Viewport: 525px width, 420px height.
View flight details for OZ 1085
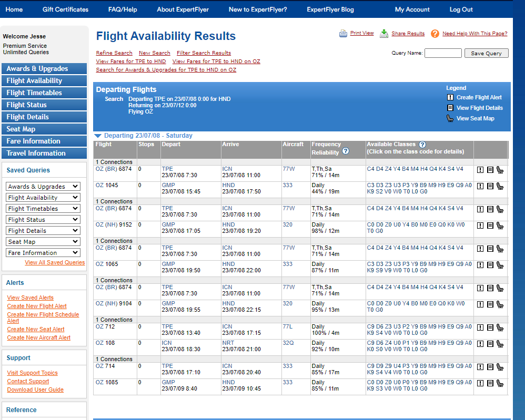(x=490, y=384)
